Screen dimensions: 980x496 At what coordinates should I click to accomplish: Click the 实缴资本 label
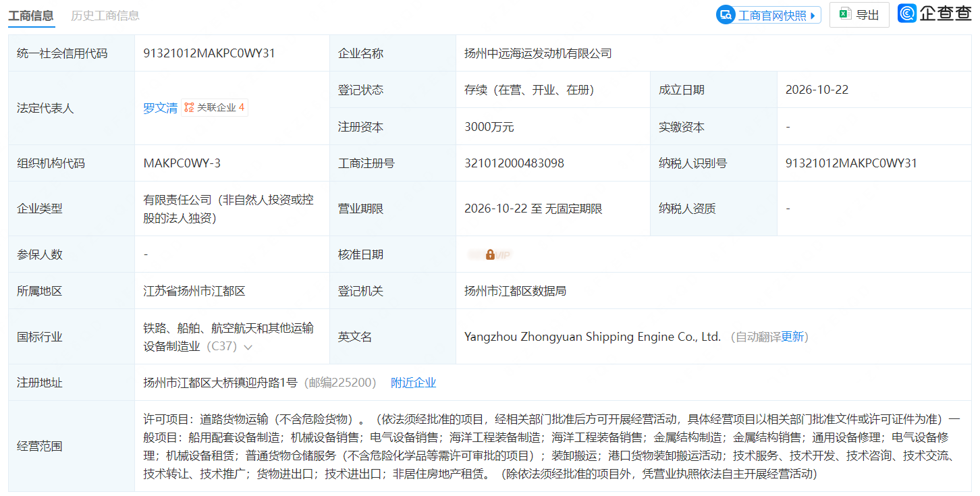pos(682,127)
